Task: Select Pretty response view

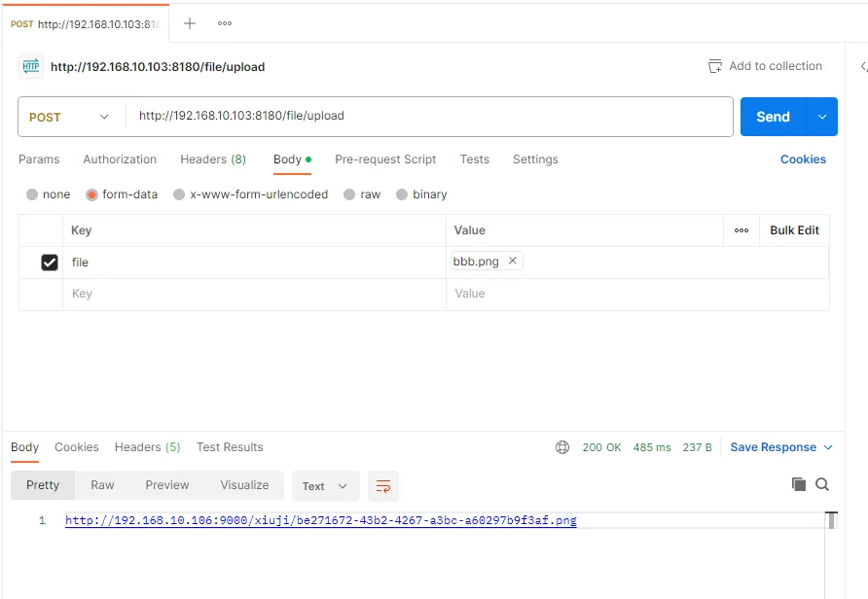Action: [x=43, y=485]
